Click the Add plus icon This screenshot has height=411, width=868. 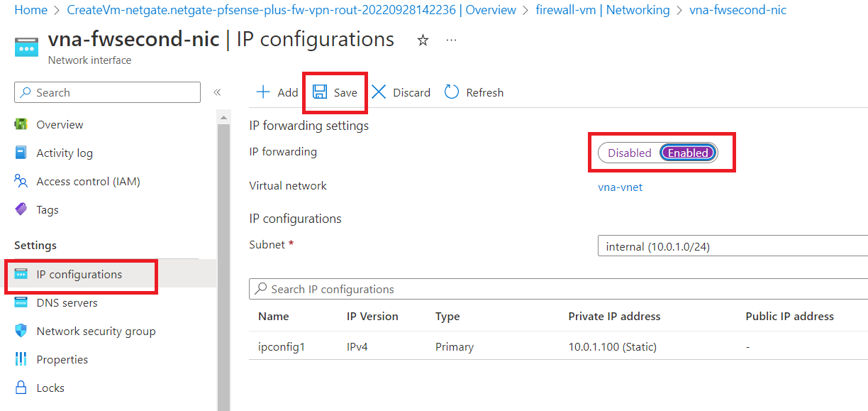pyautogui.click(x=263, y=92)
